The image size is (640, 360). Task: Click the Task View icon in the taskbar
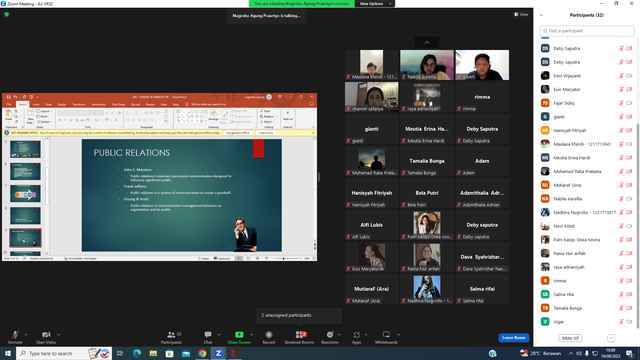tap(120, 353)
